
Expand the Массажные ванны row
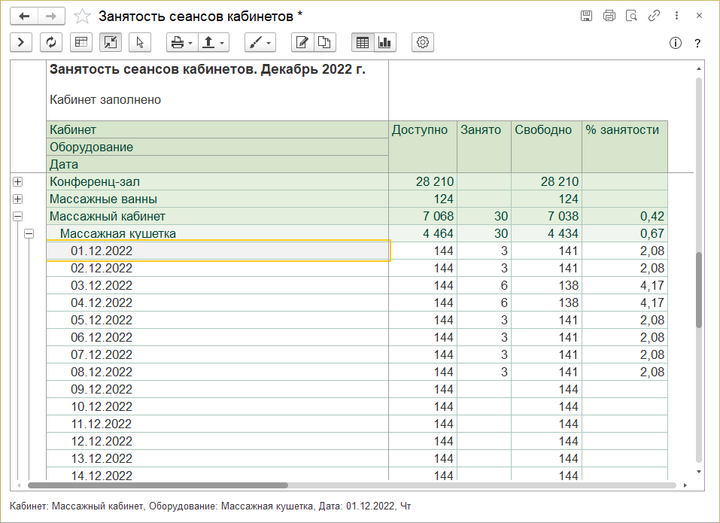pos(17,199)
